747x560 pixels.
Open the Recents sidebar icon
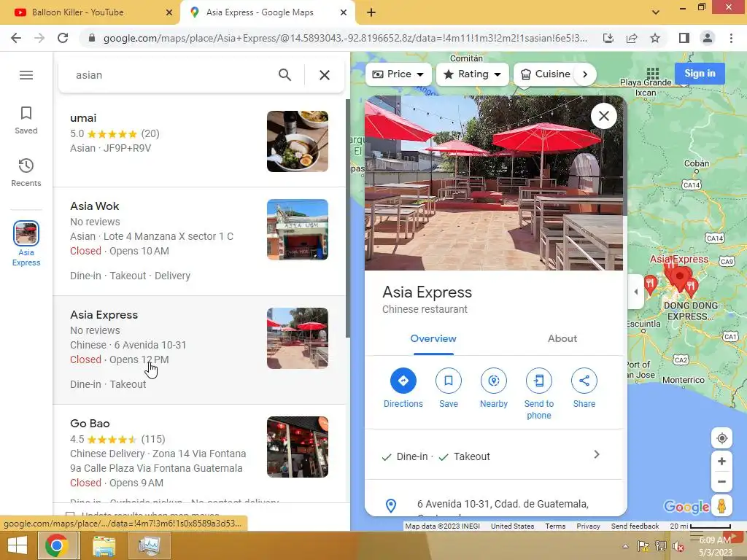(x=26, y=173)
